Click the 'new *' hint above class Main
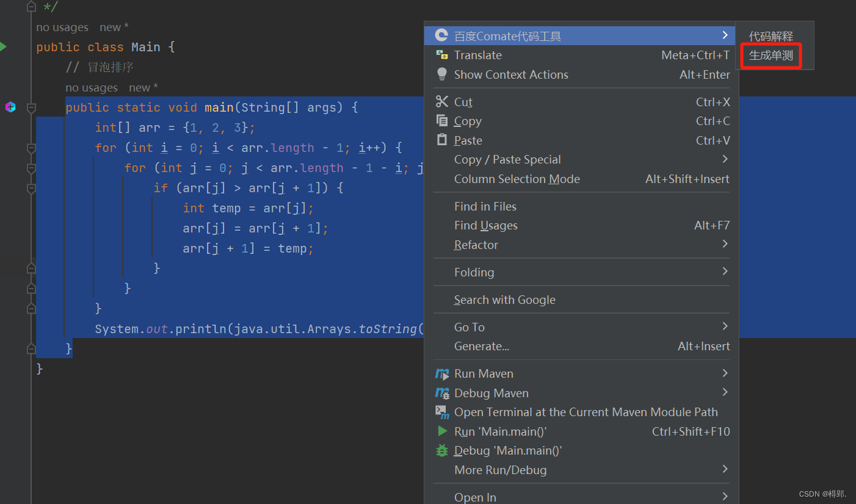856x504 pixels. 114,27
